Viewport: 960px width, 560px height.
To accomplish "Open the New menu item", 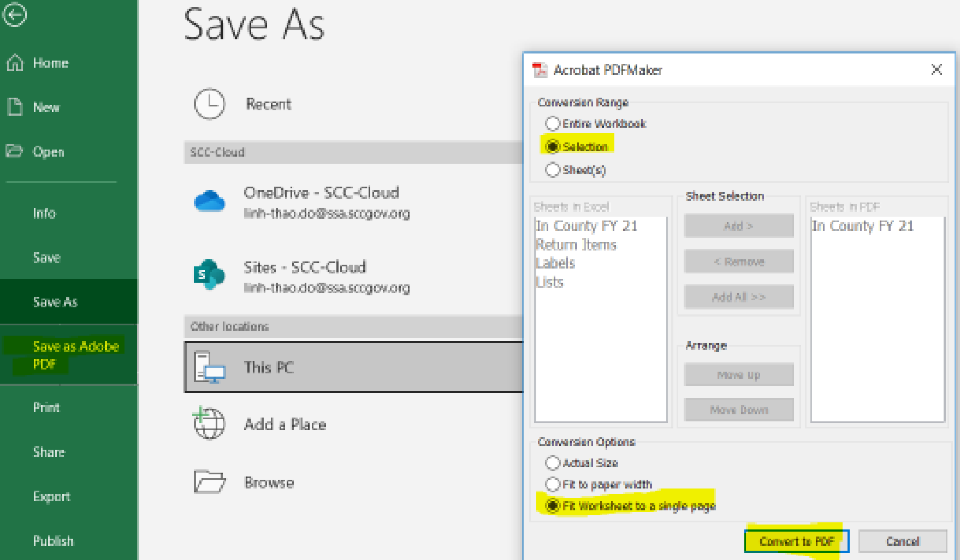I will [x=69, y=107].
